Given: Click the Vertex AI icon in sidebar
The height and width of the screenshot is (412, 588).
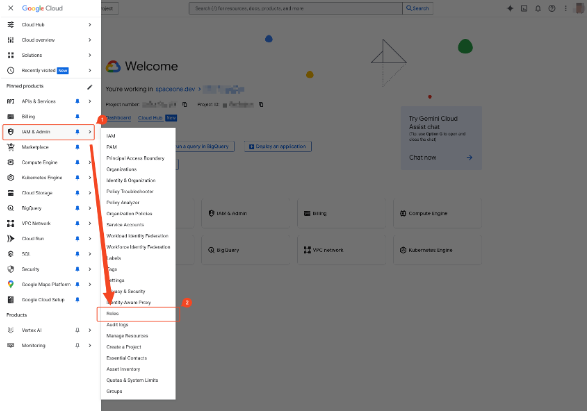Looking at the screenshot, I should 10,330.
